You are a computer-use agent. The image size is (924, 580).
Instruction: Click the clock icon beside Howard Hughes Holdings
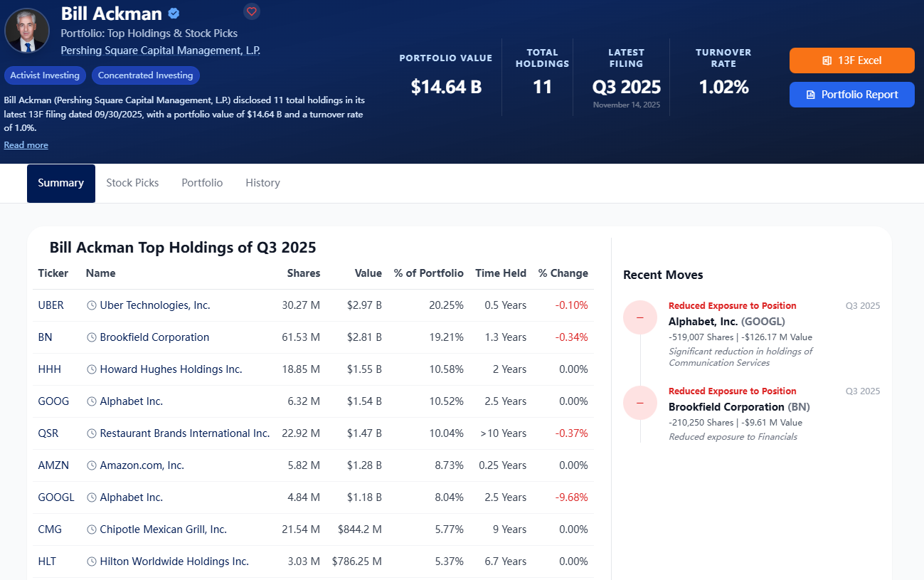pos(92,369)
